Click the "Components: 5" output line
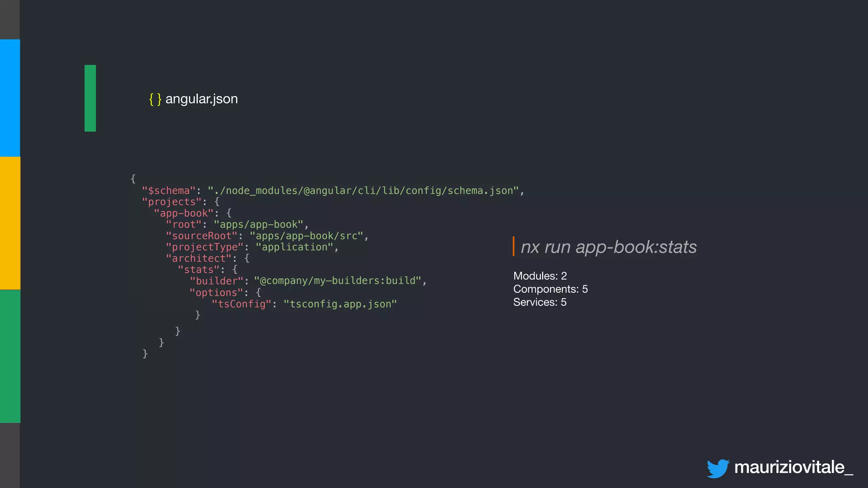Viewport: 868px width, 488px height. [551, 289]
